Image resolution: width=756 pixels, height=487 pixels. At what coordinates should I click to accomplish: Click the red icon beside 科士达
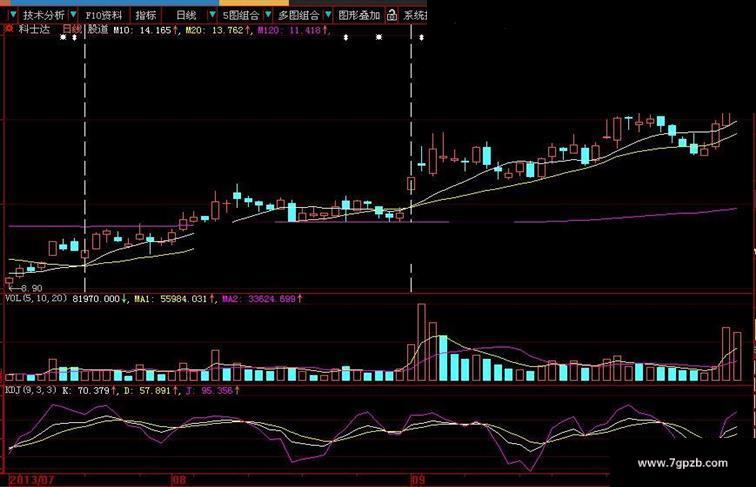pyautogui.click(x=9, y=29)
